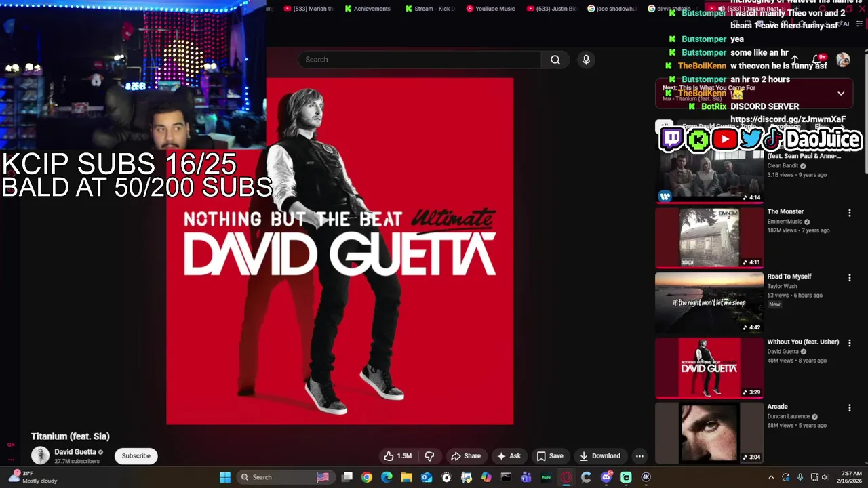Open YouTube notifications bell
868x488 pixels.
pyautogui.click(x=818, y=60)
